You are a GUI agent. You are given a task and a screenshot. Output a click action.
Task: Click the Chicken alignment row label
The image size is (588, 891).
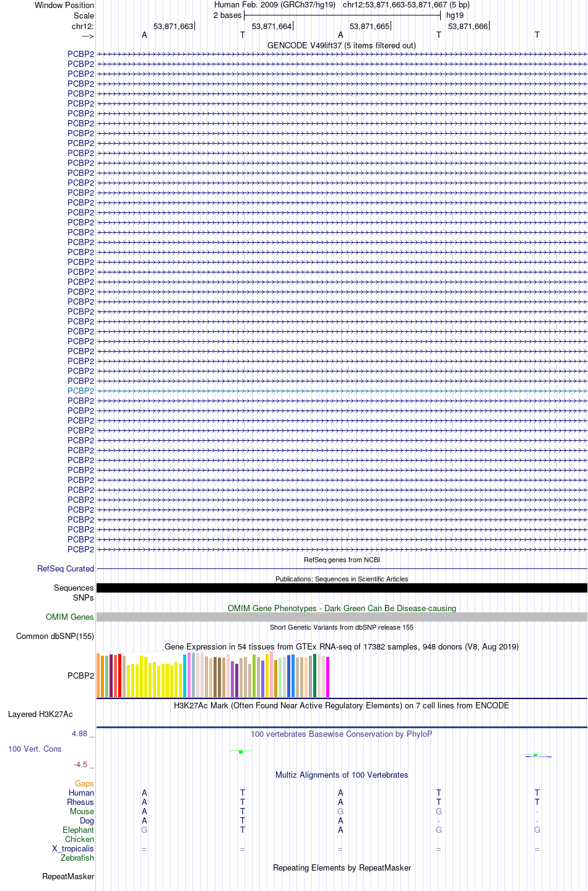[x=80, y=839]
